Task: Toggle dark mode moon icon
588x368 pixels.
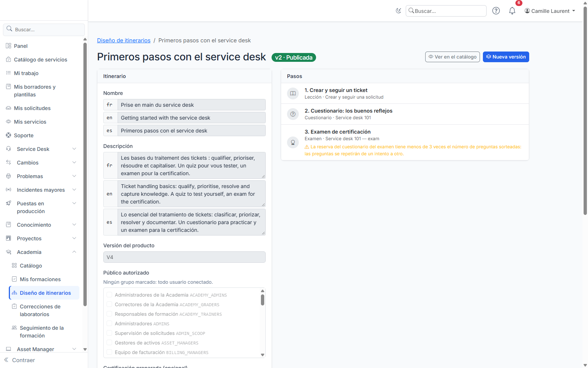Action: coord(398,11)
